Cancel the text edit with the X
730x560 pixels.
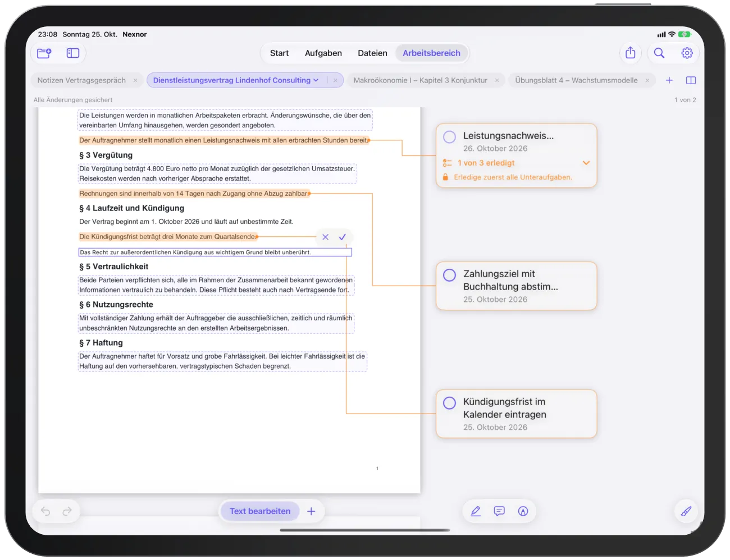click(x=325, y=237)
